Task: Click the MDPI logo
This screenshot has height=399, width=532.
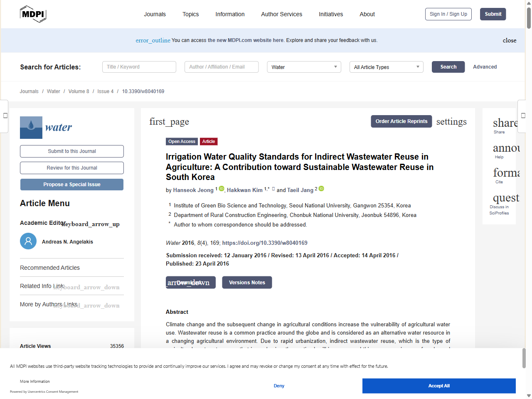Action: 33,14
